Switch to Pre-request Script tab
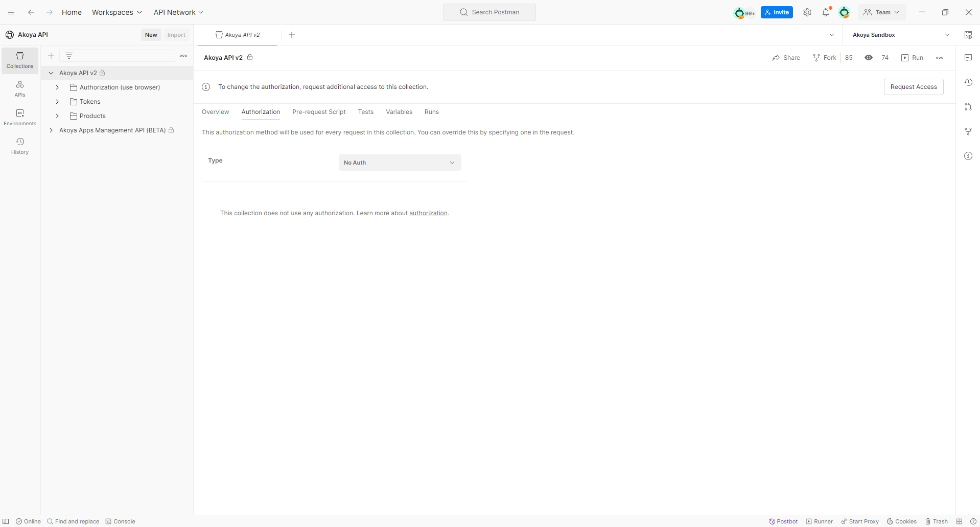This screenshot has height=527, width=980. (x=319, y=112)
